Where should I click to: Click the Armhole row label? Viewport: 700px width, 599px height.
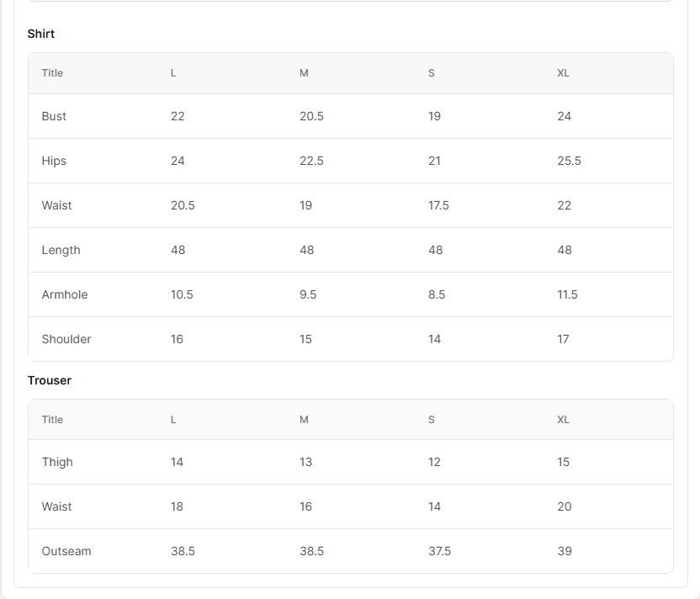click(65, 294)
